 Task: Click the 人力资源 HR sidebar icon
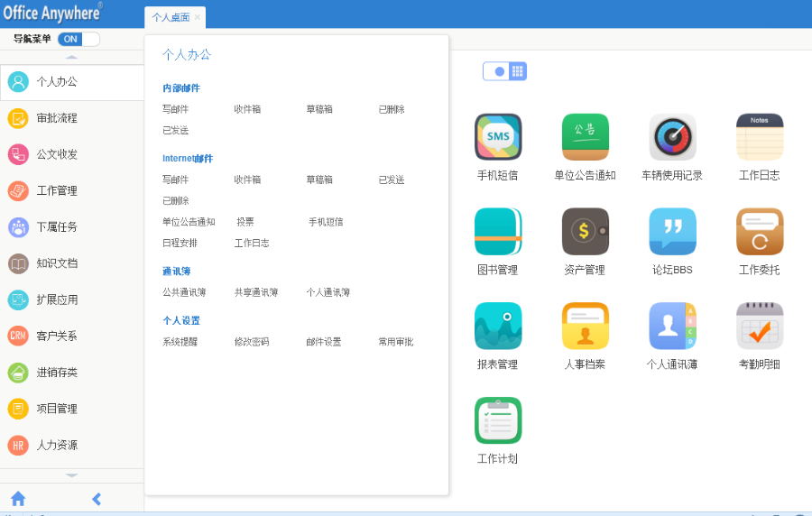(18, 445)
